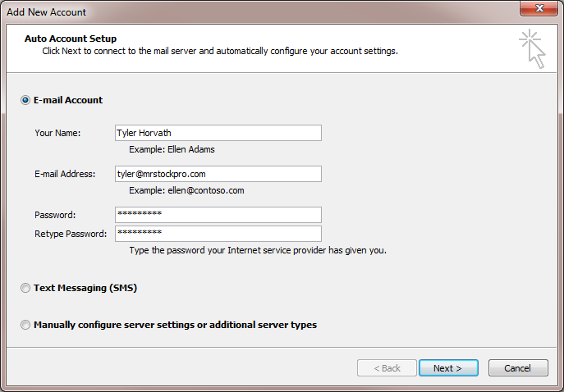Choose the Text Messaging (SMS) option
Viewport: 564px width, 392px height.
25,289
